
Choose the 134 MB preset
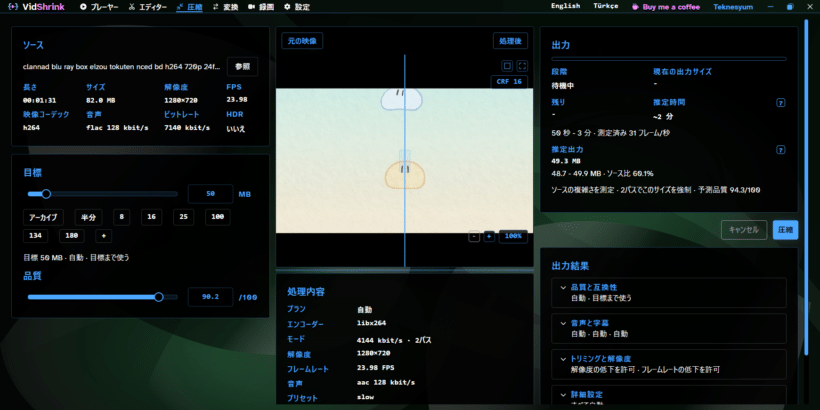click(x=36, y=236)
